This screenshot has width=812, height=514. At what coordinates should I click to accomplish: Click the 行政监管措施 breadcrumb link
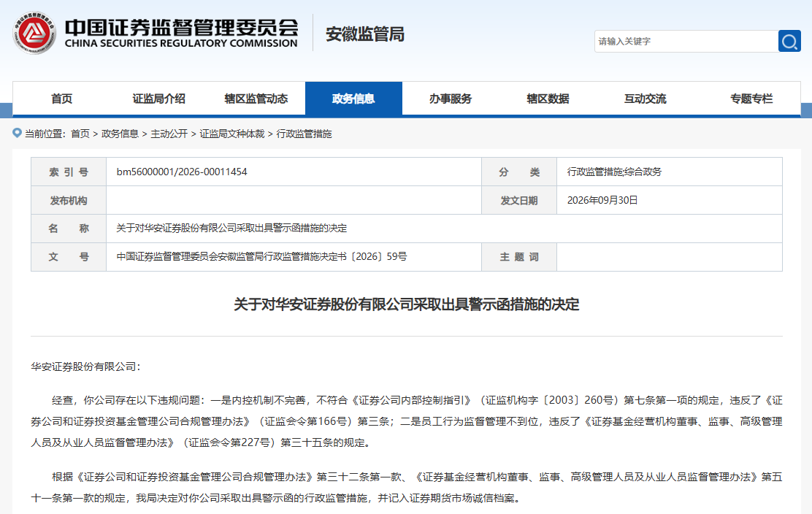304,134
